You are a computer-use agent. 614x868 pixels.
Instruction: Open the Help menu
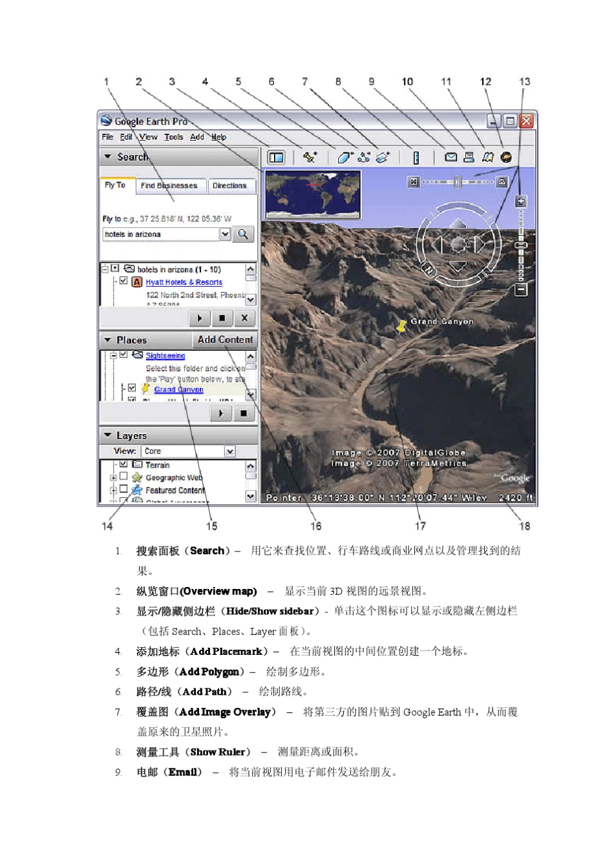pos(219,137)
